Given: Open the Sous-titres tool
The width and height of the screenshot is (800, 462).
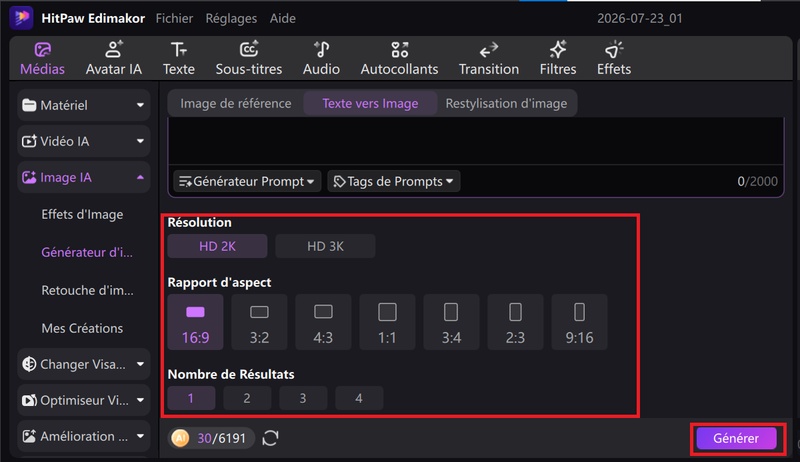Looking at the screenshot, I should (248, 59).
